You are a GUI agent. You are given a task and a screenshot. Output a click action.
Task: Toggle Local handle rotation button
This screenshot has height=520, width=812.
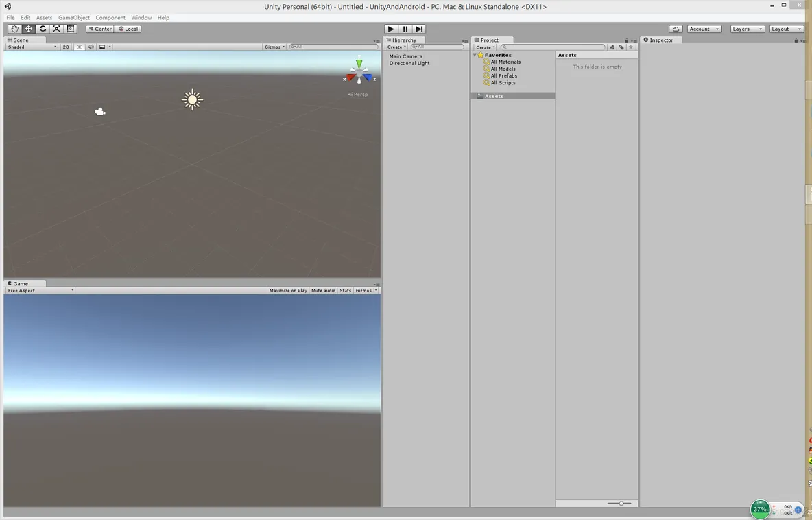click(128, 29)
